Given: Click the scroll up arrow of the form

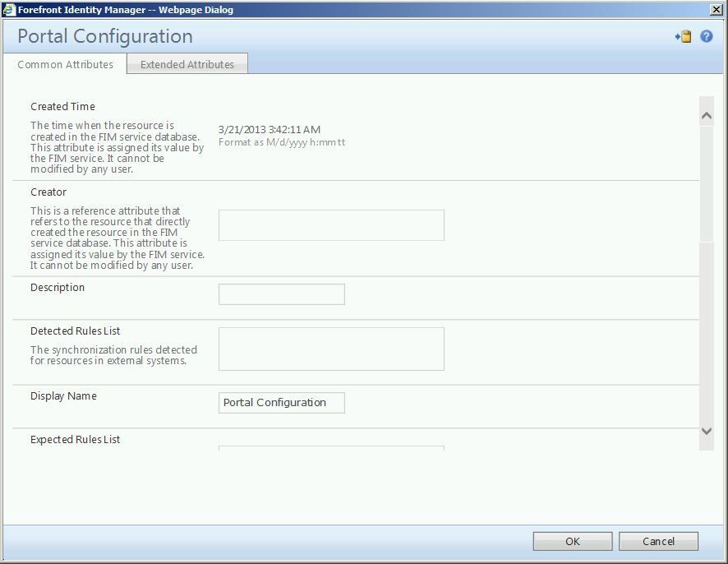Looking at the screenshot, I should click(x=706, y=116).
